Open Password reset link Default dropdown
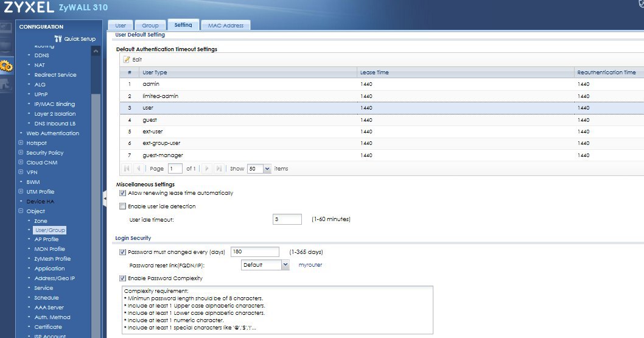Viewport: 644px width, 338px height. (285, 265)
